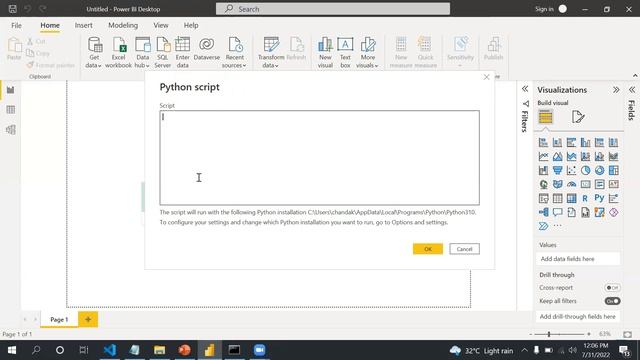
Task: Pick the Key influencers visual
Action: (613, 198)
